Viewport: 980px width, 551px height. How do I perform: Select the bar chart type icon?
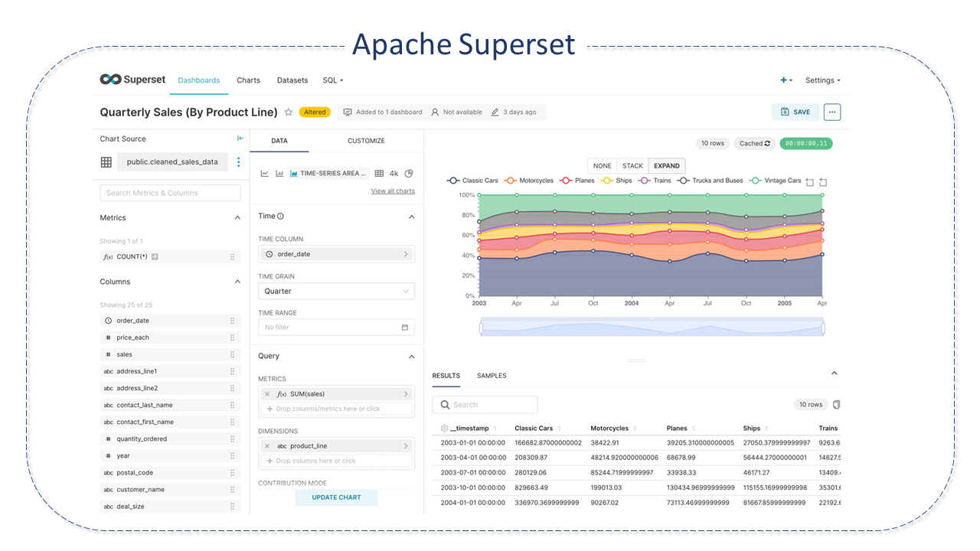coord(279,174)
